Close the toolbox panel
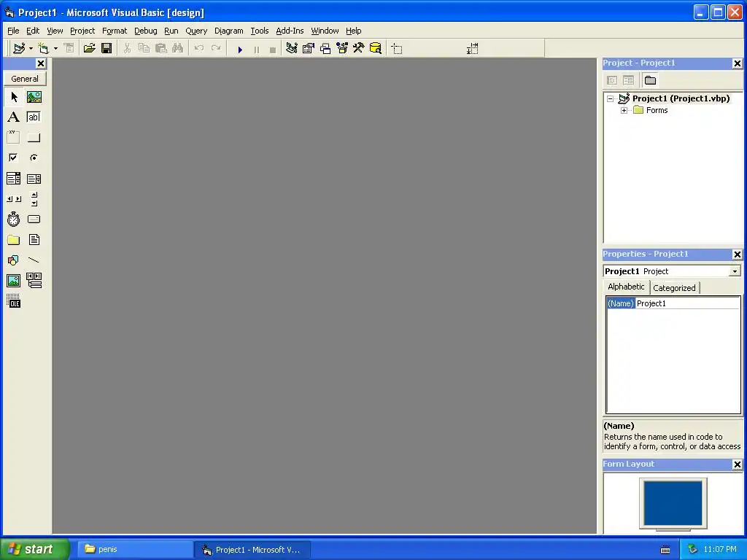The image size is (747, 560). pos(41,63)
